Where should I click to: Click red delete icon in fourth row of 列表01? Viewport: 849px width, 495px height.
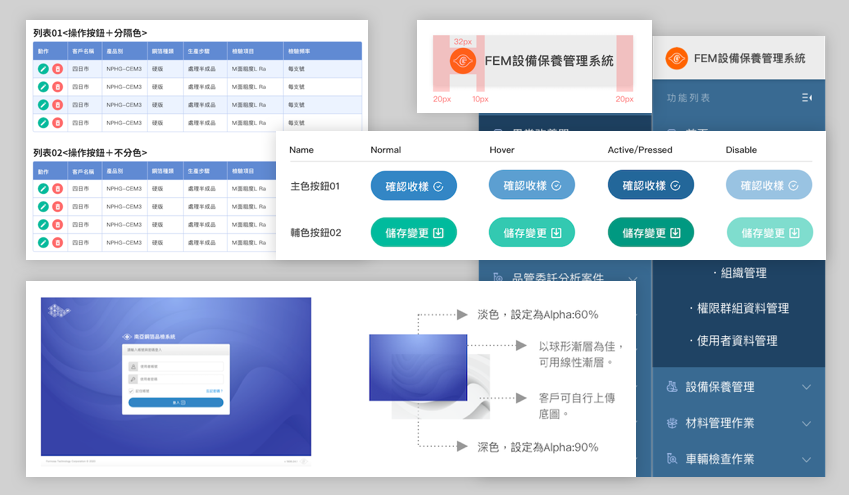(x=57, y=123)
